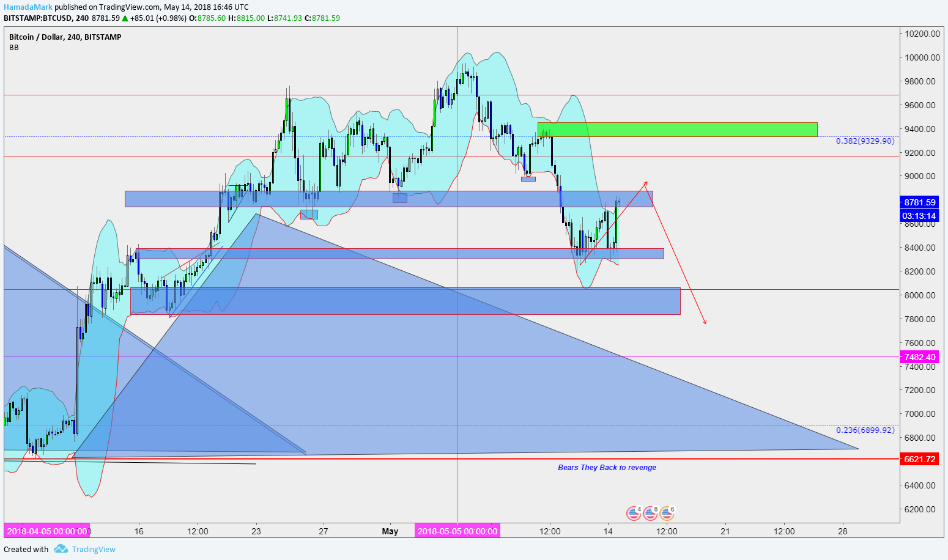The height and width of the screenshot is (560, 948).
Task: Click the Fib label 0.382(9329.90)
Action: tap(865, 141)
